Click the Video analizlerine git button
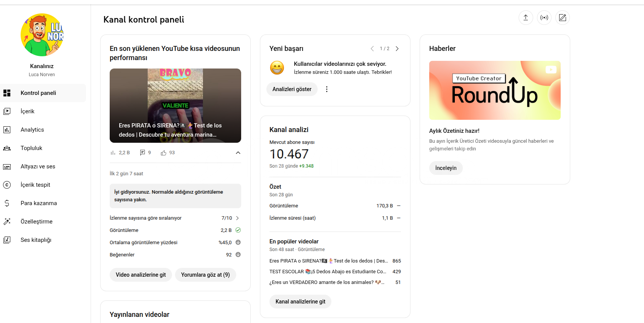Image resolution: width=644 pixels, height=323 pixels. coord(141,275)
